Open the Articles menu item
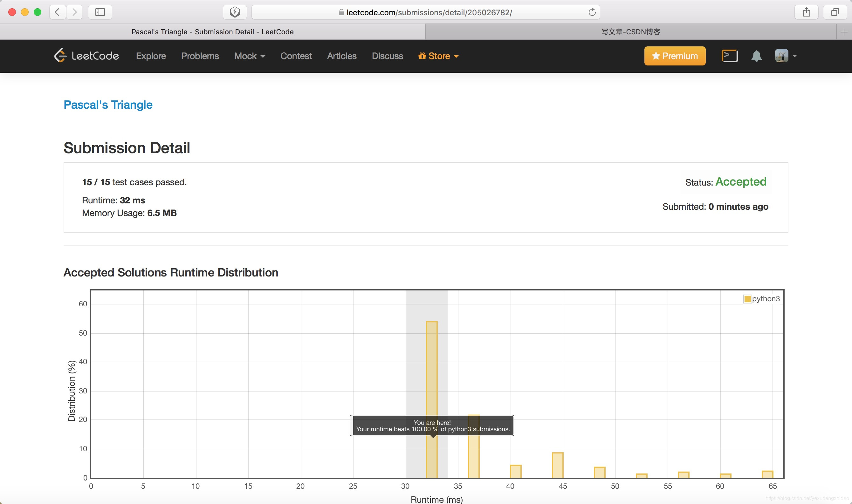 tap(342, 56)
